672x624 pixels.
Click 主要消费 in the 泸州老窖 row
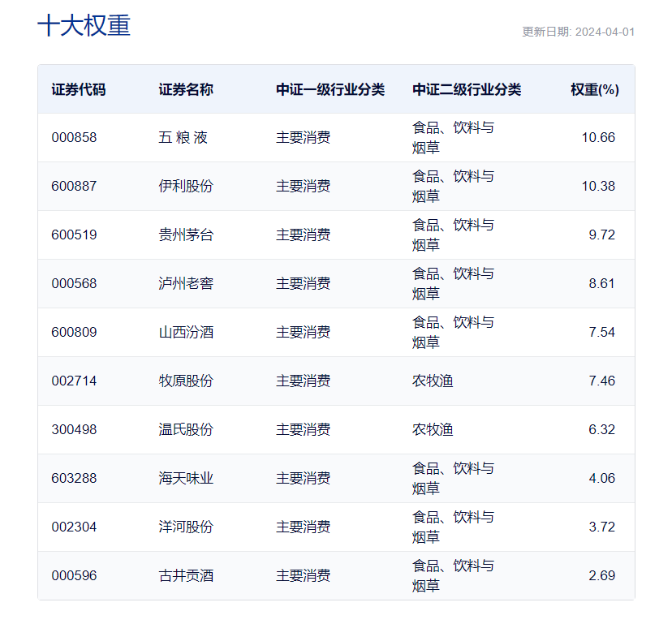(x=303, y=284)
